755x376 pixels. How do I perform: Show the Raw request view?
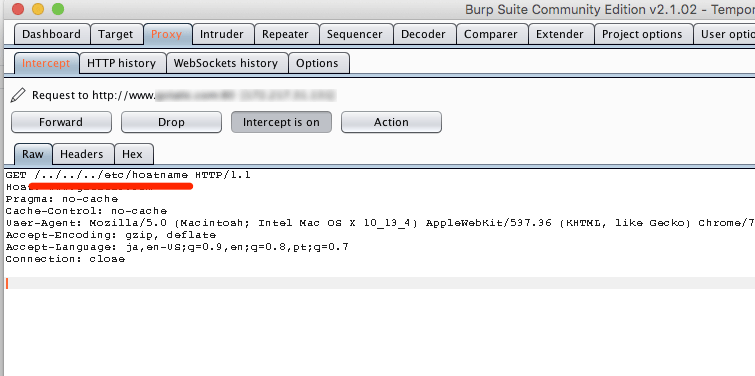coord(33,154)
